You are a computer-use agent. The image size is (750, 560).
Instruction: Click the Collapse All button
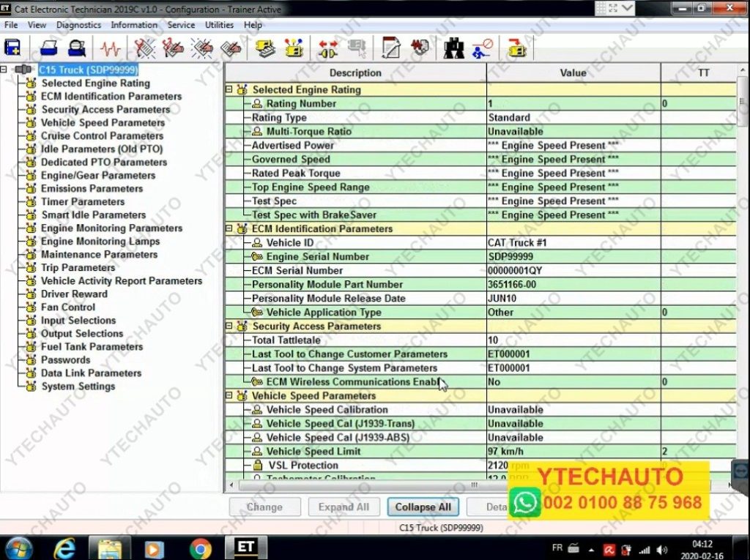click(x=423, y=507)
